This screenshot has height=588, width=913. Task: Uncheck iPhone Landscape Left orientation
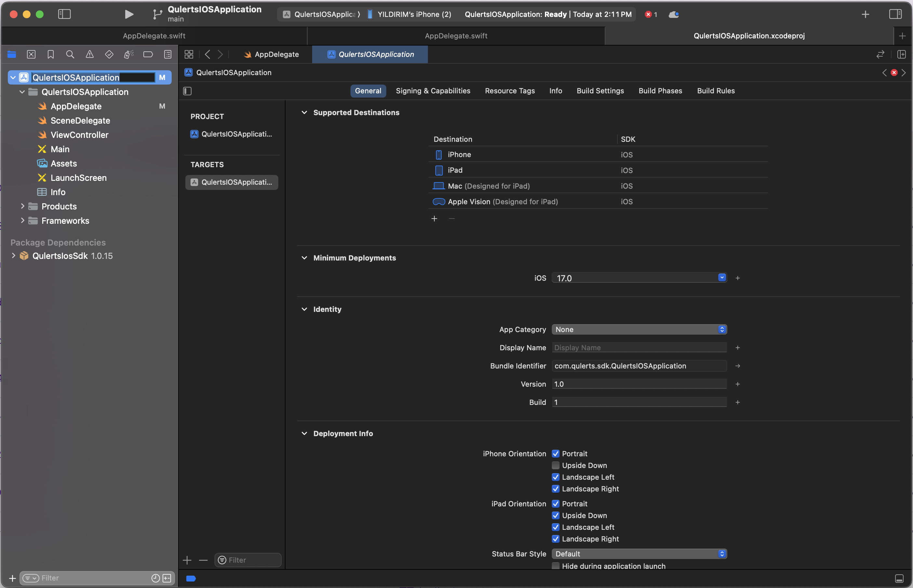click(x=556, y=477)
